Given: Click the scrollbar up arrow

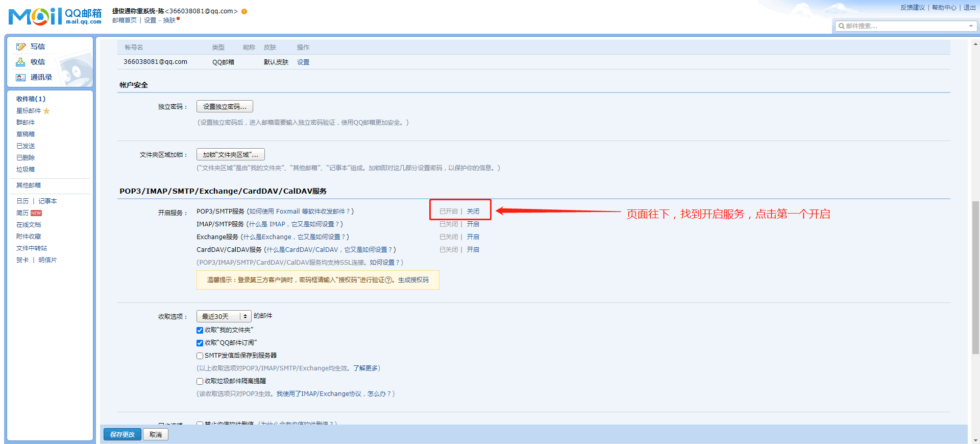Looking at the screenshot, I should (975, 44).
